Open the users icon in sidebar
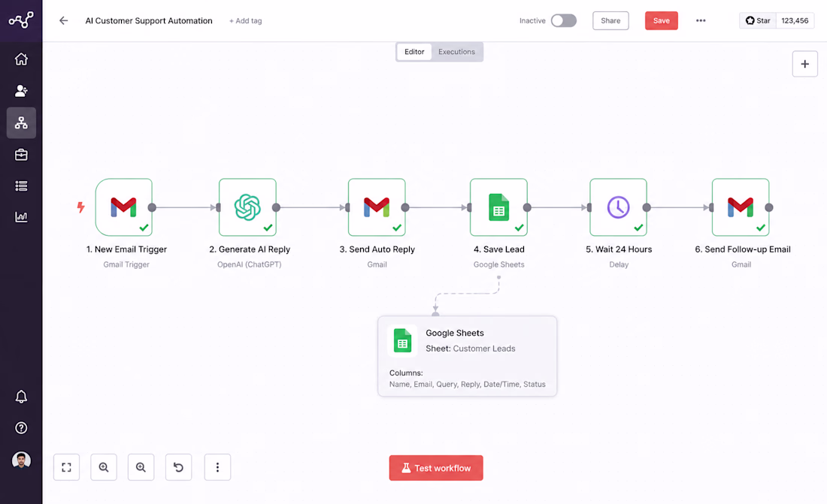The width and height of the screenshot is (827, 504). click(21, 91)
